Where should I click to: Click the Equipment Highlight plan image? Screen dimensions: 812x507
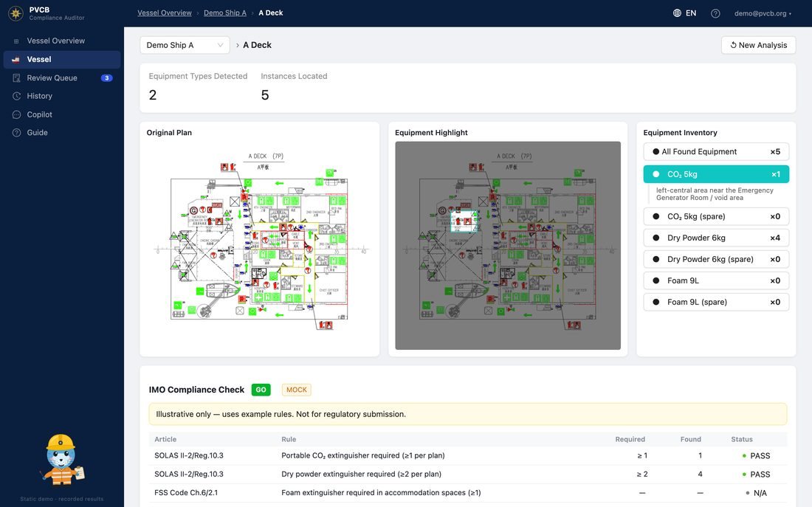coord(508,246)
